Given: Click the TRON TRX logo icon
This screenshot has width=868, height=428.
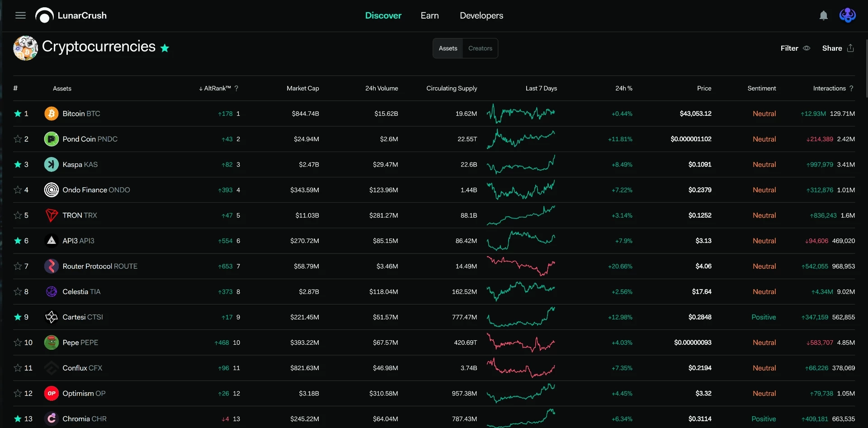Looking at the screenshot, I should [52, 215].
